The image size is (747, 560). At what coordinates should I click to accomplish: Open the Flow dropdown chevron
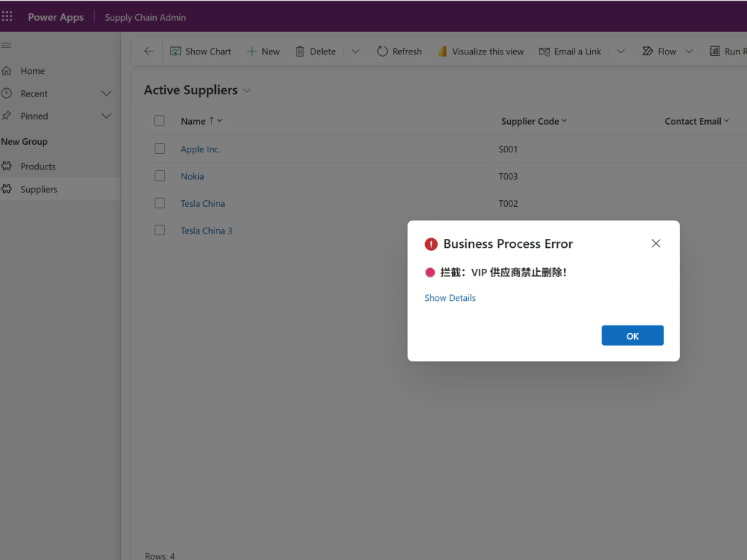[x=689, y=52]
